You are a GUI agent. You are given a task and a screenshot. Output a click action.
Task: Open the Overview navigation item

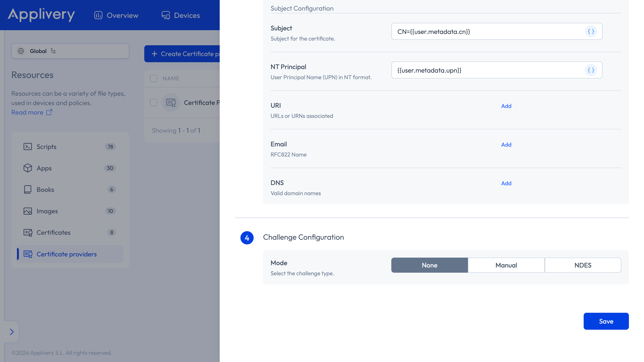[116, 15]
